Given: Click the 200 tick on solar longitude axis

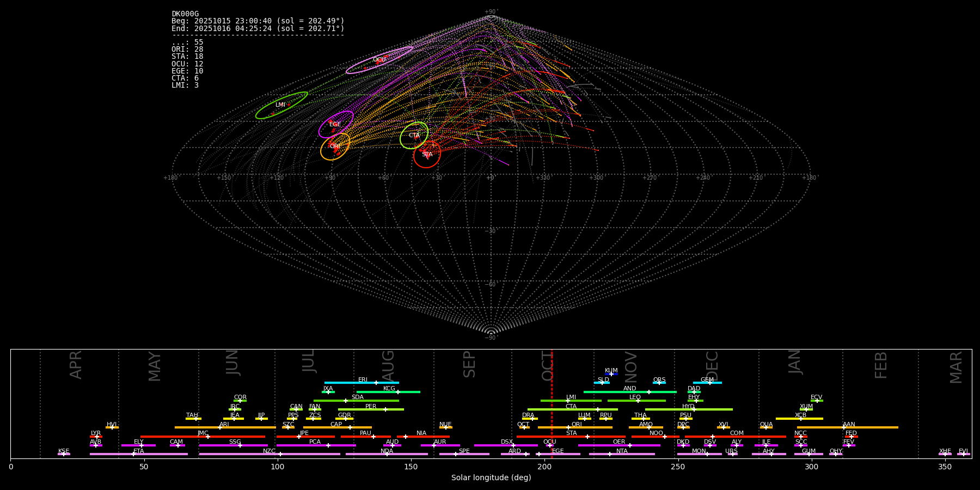Looking at the screenshot, I should (x=544, y=467).
